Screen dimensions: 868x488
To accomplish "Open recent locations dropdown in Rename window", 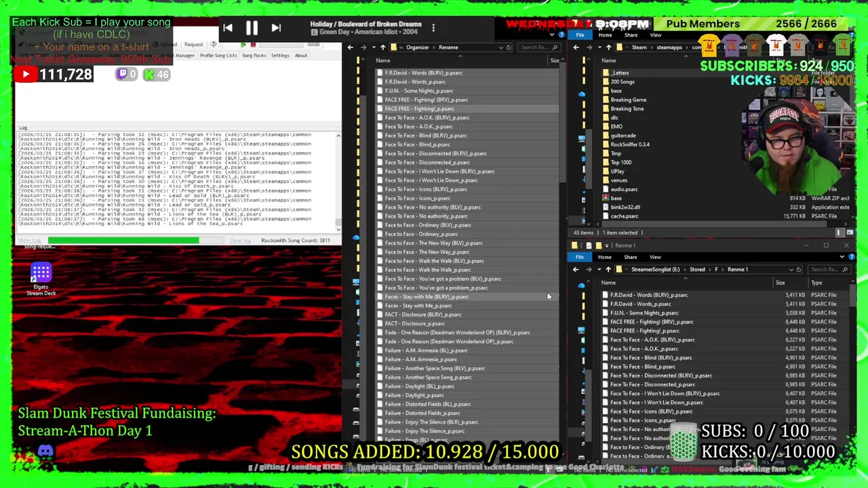I will coord(373,47).
